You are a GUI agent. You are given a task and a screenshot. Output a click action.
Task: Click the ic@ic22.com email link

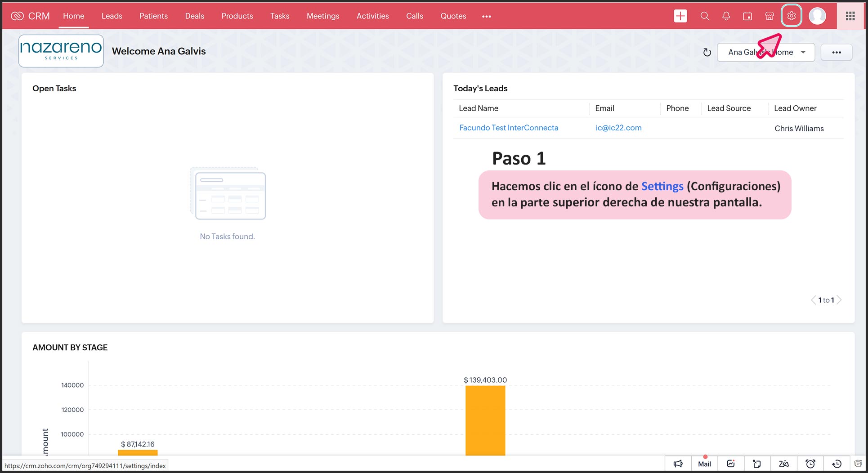[x=618, y=128]
